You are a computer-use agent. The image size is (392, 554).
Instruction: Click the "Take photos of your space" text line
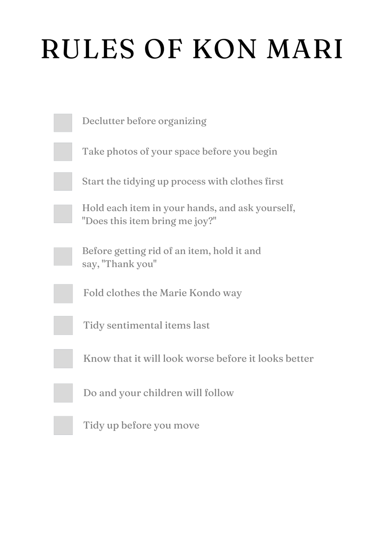click(x=180, y=152)
